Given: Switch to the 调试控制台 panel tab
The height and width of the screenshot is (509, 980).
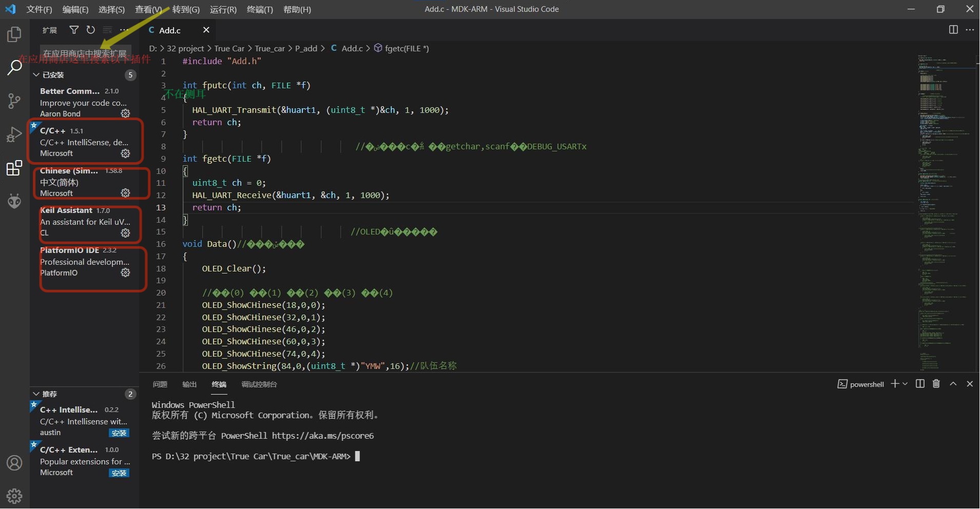Looking at the screenshot, I should coord(259,384).
